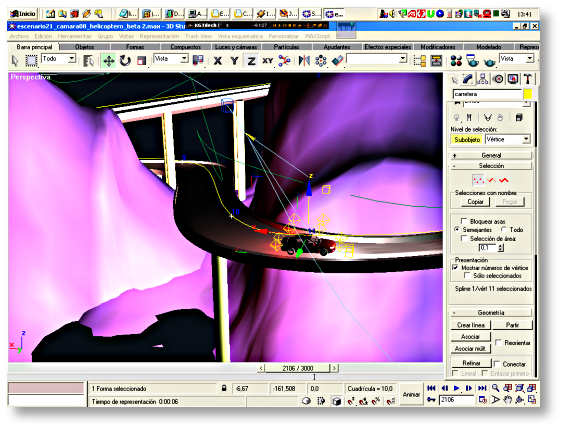Toggle the Key Mode key icon
Viewport: 563px width, 430px height.
[x=431, y=399]
